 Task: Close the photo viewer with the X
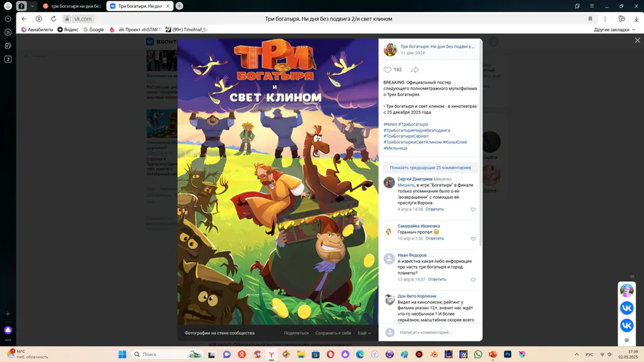[637, 40]
